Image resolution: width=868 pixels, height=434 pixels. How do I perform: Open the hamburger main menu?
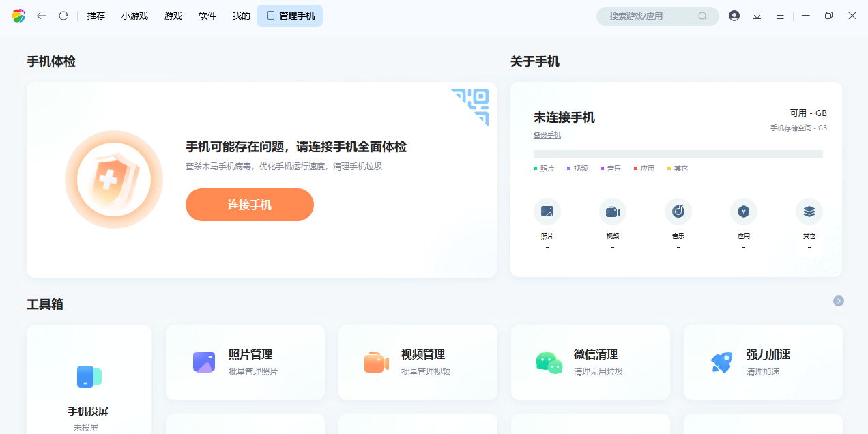point(780,16)
